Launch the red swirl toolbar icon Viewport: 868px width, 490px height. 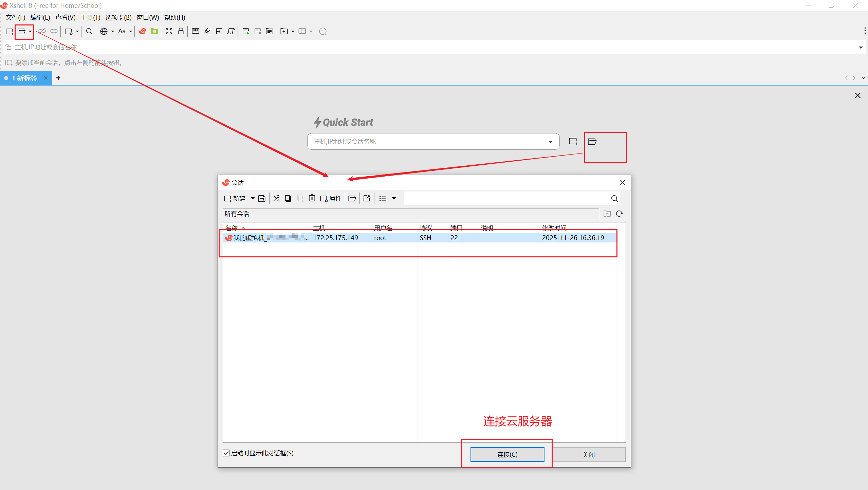point(143,31)
